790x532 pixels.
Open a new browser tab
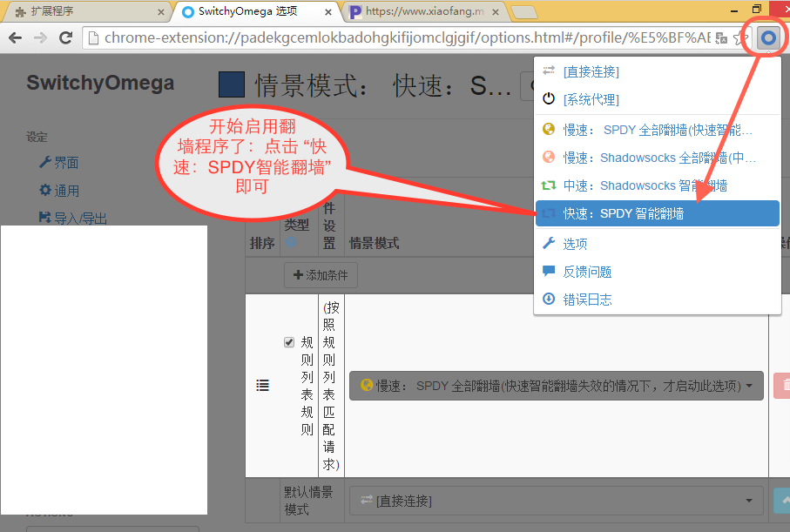(524, 12)
